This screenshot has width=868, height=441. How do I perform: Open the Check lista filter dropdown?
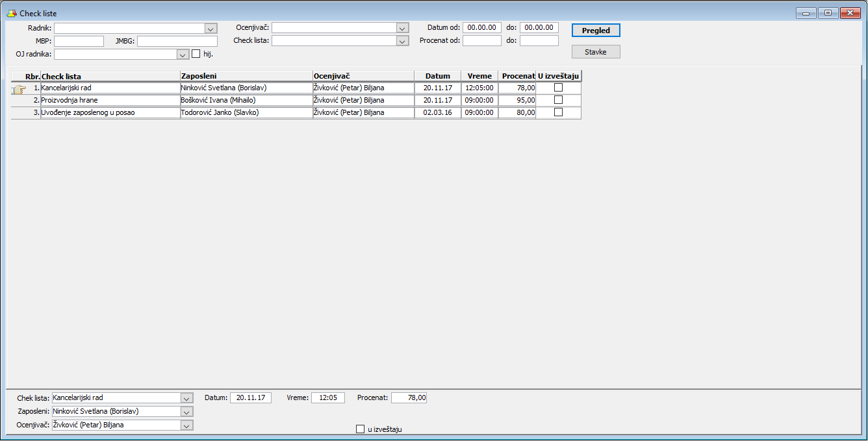pos(403,41)
